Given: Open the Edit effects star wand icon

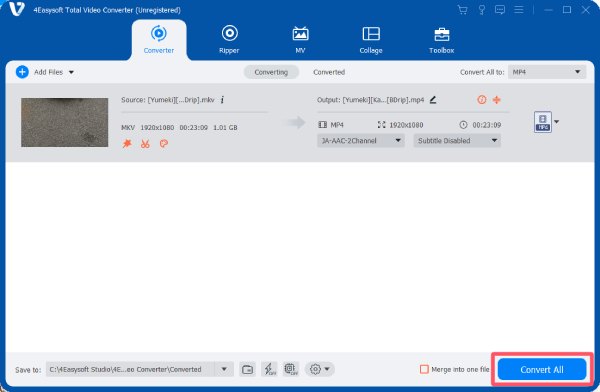Looking at the screenshot, I should pyautogui.click(x=127, y=144).
